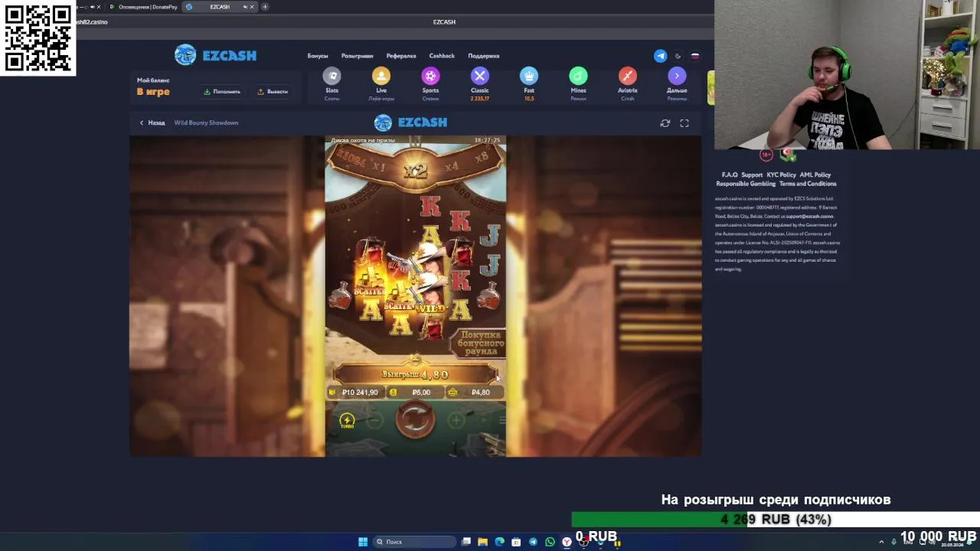Open Yandex Browser from the taskbar
Viewport: 980px width, 551px height.
coord(567,542)
